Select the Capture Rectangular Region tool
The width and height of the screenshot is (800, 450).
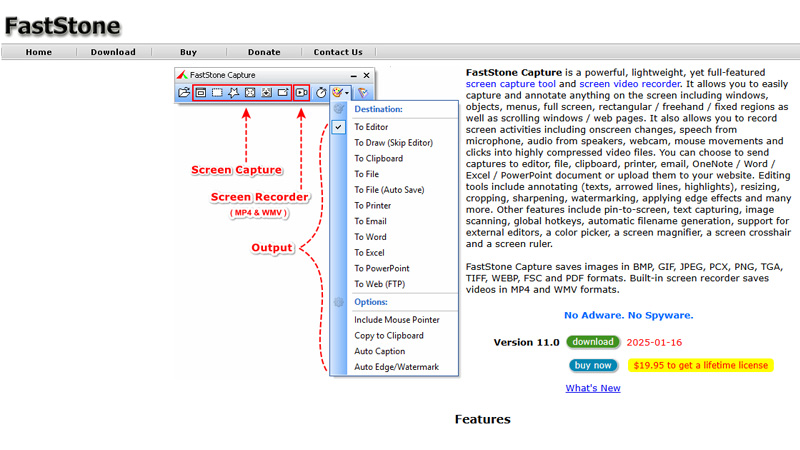217,92
